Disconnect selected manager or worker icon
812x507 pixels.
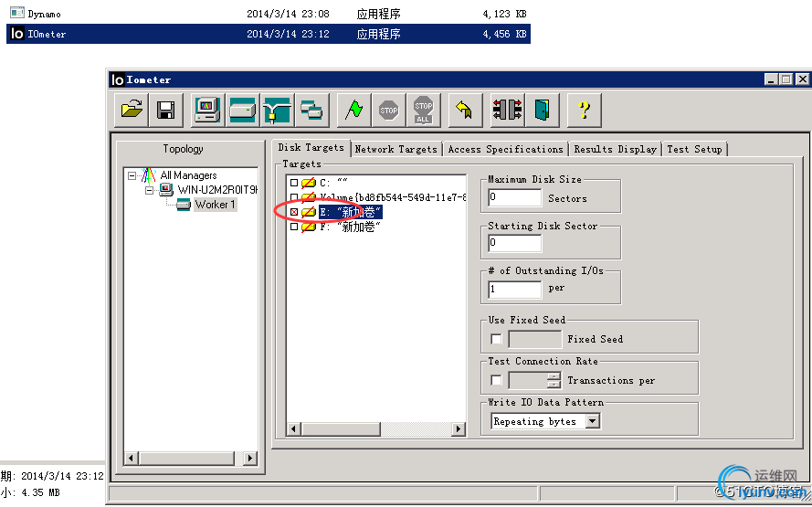pyautogui.click(x=508, y=110)
